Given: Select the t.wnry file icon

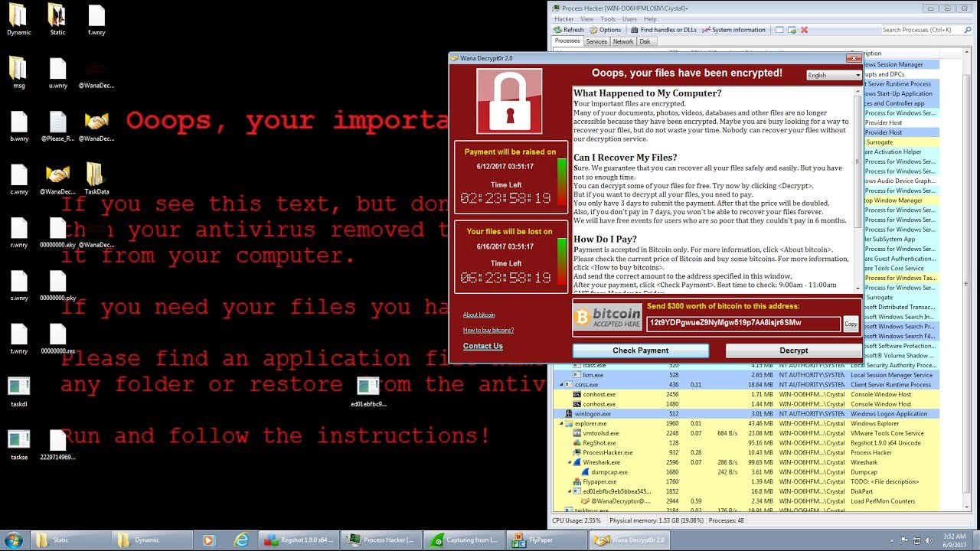Looking at the screenshot, I should 18,339.
